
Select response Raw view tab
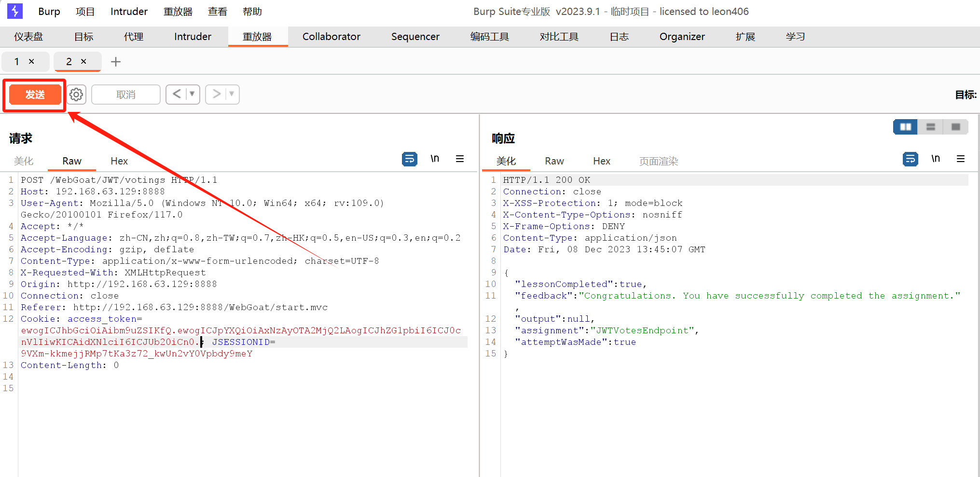[554, 161]
